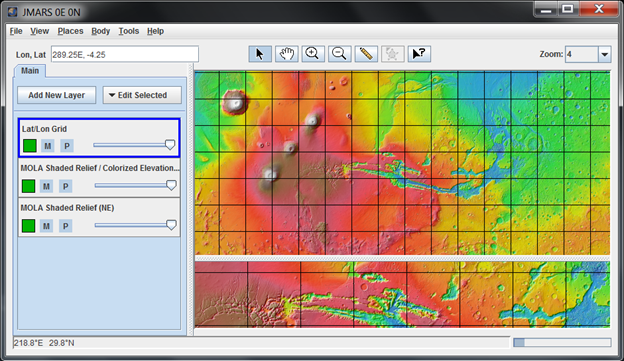Select MOLA Shaded Relief (NE) layer name
The width and height of the screenshot is (624, 361).
point(67,208)
